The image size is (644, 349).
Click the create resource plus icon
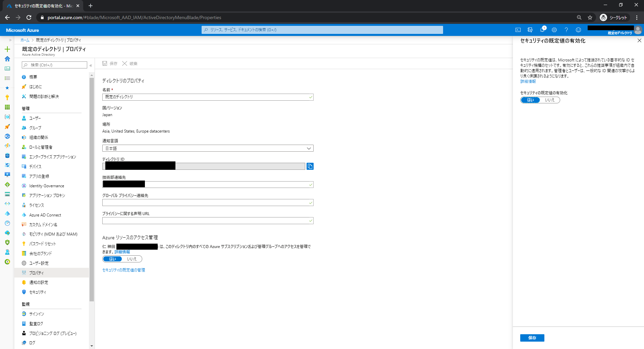click(7, 49)
